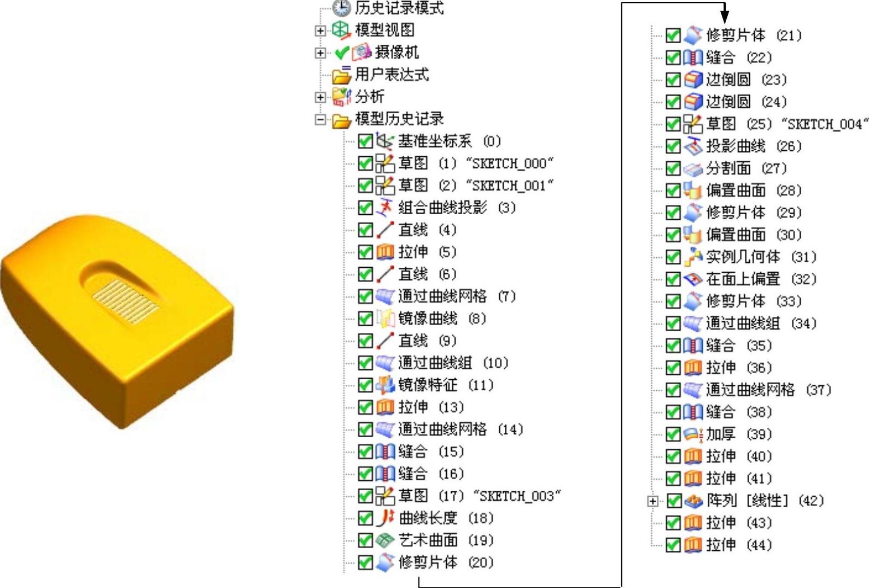Viewport: 869px width, 588px height.
Task: Click the 曲线长度 (18) icon
Action: [x=385, y=518]
